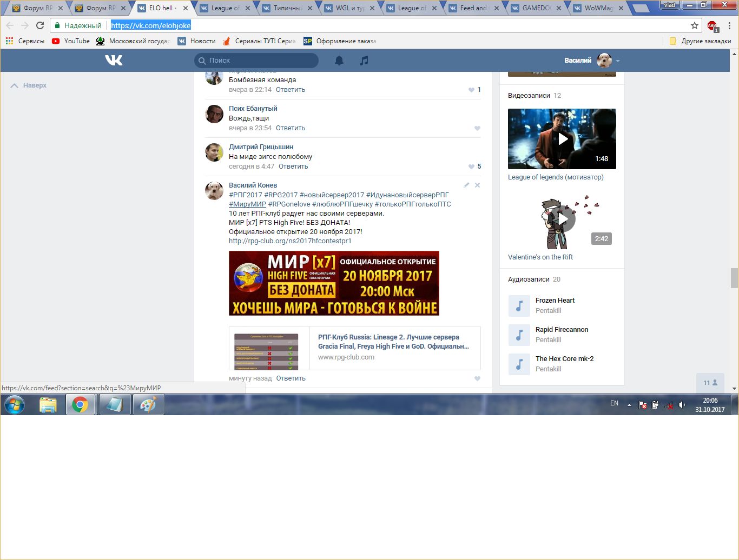Reload the page in Chrome
739x560 pixels.
point(40,25)
